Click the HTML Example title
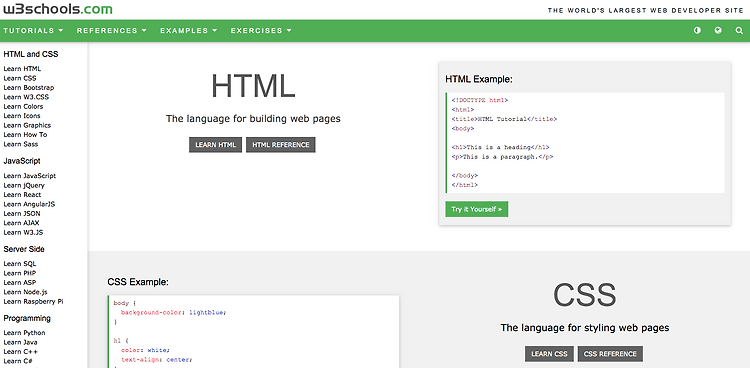This screenshot has width=750, height=368. coord(479,79)
